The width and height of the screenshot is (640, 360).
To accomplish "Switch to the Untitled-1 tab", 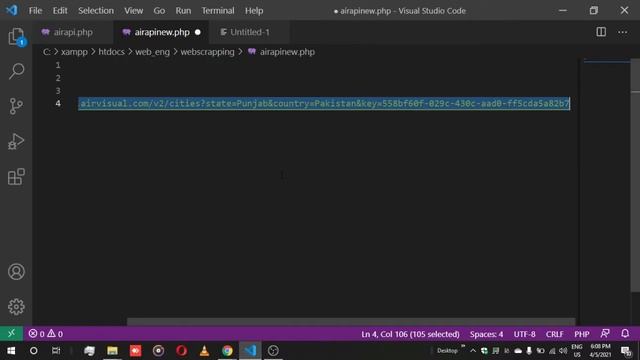I will (250, 32).
